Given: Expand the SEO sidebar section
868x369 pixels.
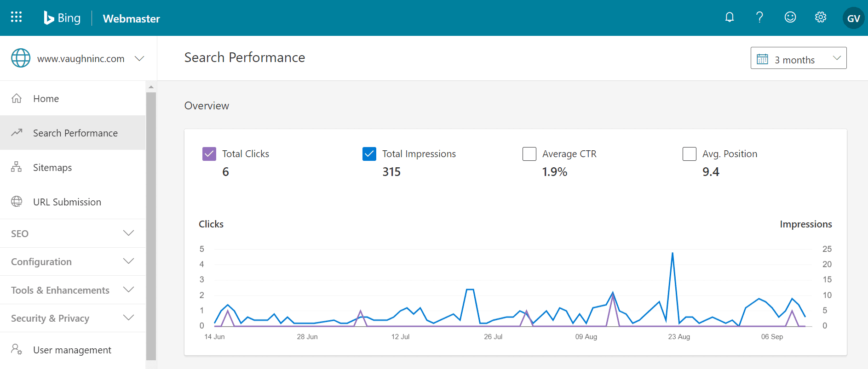Looking at the screenshot, I should [73, 233].
